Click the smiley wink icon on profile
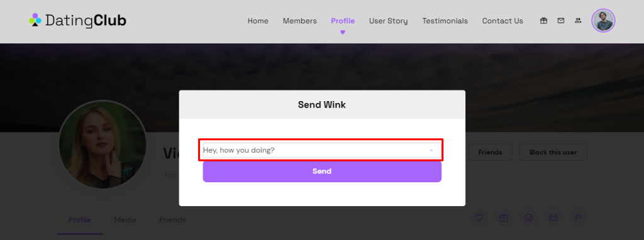This screenshot has height=240, width=644. 528,218
